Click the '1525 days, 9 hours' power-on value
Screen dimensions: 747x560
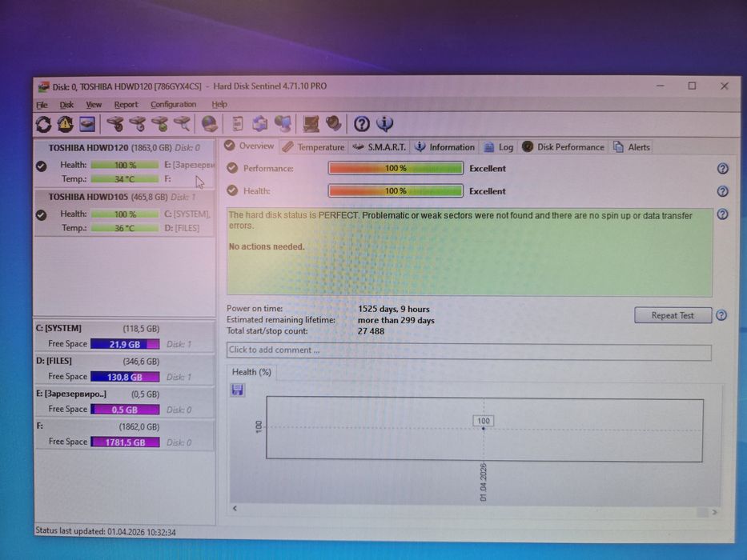393,309
